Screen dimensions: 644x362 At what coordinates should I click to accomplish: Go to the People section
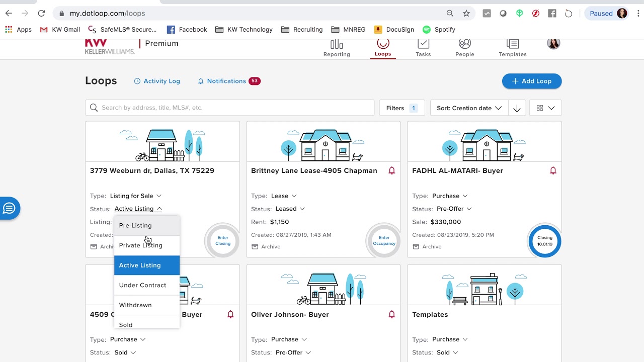(x=465, y=48)
